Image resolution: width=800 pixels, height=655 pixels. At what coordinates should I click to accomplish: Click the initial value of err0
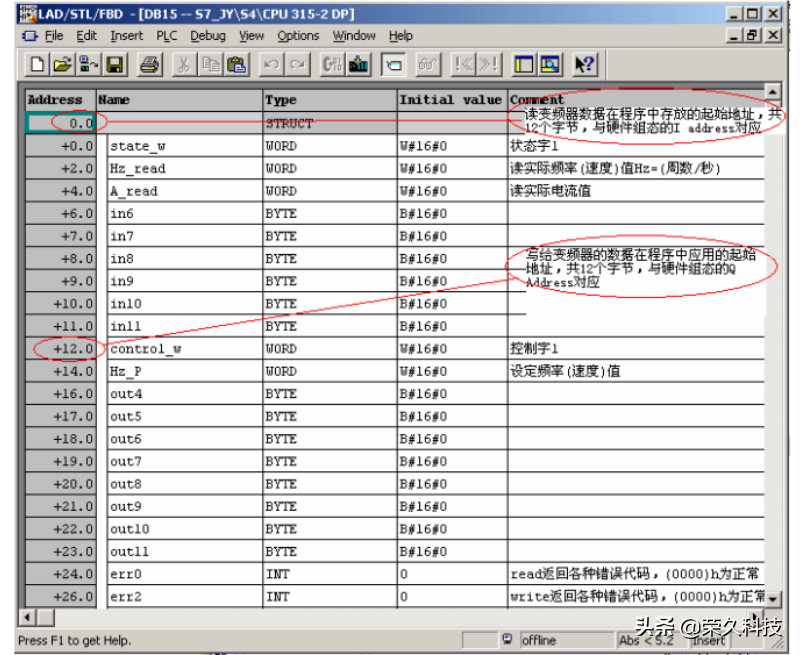(449, 574)
